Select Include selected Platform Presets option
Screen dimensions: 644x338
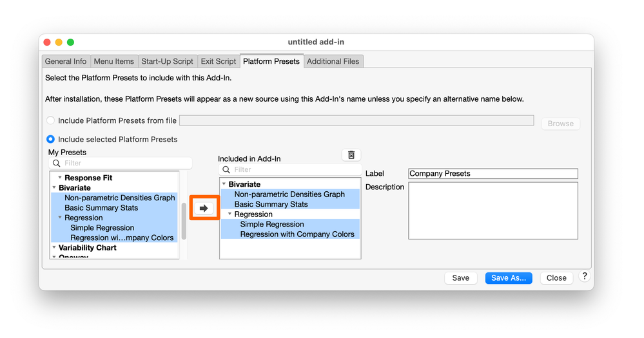51,139
